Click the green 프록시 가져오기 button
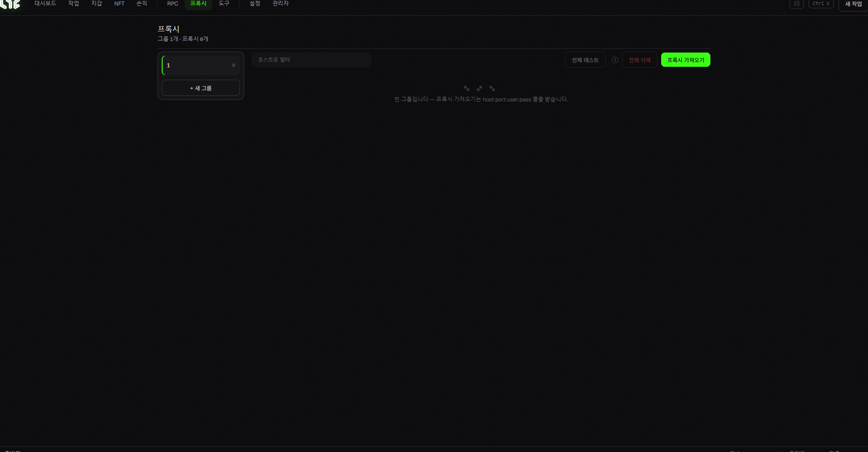Viewport: 868px width, 452px height. point(686,60)
